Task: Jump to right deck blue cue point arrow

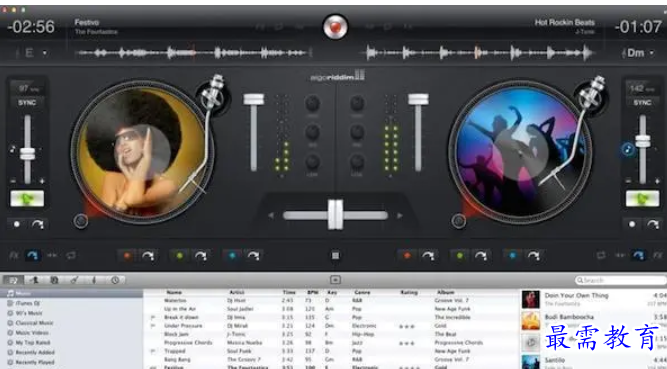Action: (x=533, y=256)
